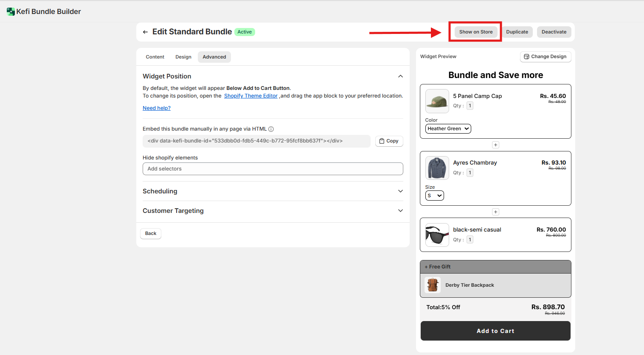Click the Hide shopify elements selectors field
This screenshot has width=644, height=355.
[x=273, y=169]
